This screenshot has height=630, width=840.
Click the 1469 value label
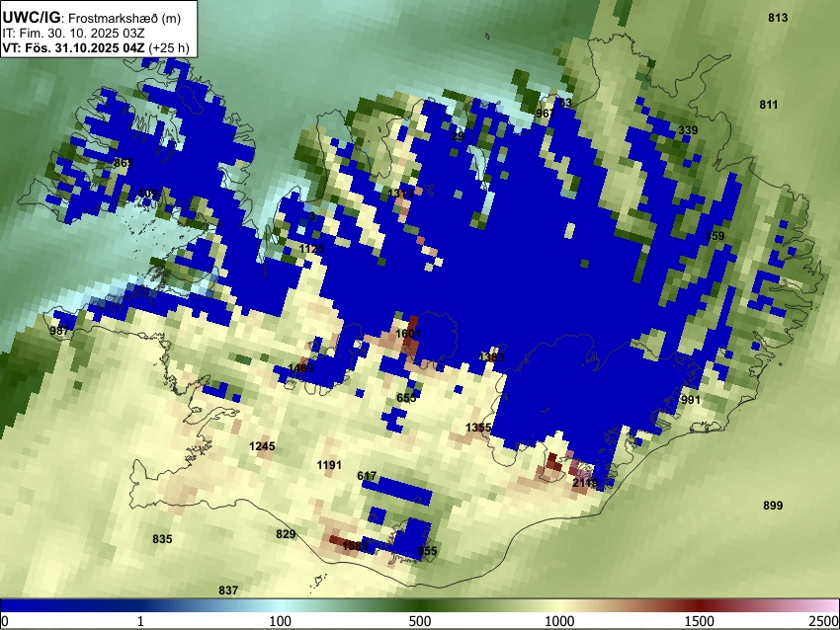click(300, 367)
